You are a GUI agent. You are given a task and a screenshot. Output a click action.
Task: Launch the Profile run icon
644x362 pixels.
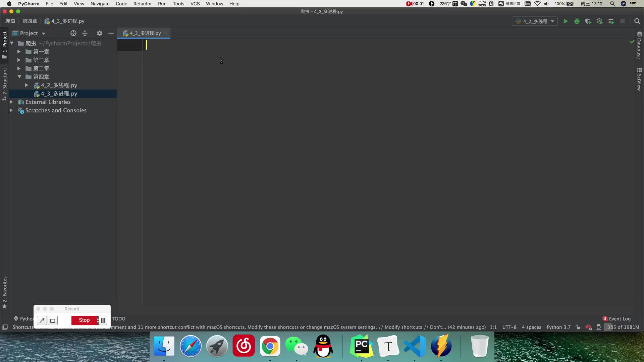(600, 21)
